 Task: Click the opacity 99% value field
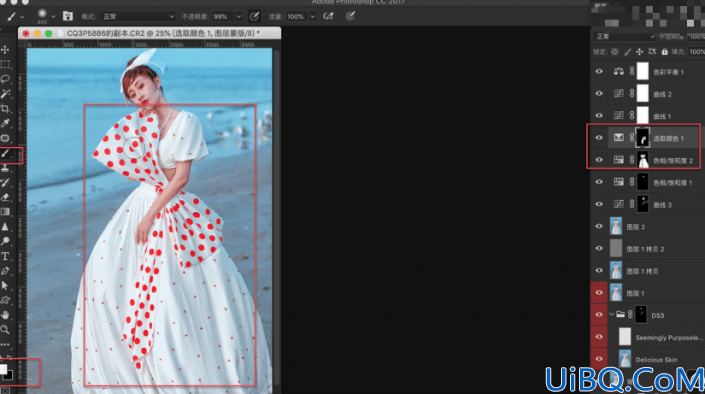(x=223, y=17)
